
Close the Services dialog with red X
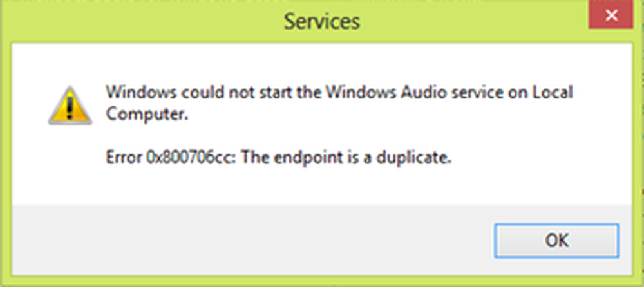coord(616,15)
